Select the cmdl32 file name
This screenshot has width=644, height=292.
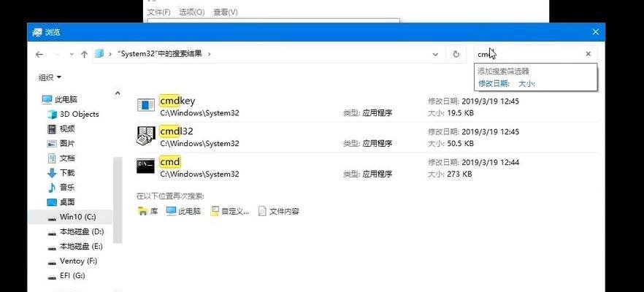[176, 131]
